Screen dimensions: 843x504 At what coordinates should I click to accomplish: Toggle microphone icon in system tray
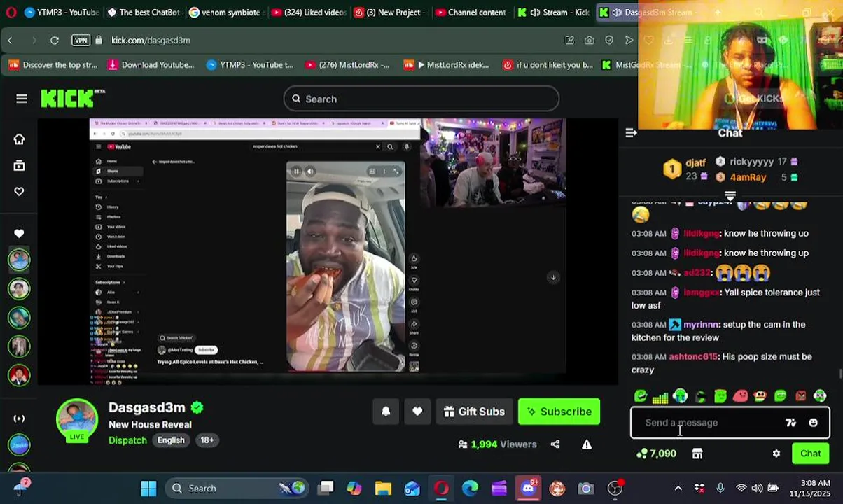[x=720, y=488]
